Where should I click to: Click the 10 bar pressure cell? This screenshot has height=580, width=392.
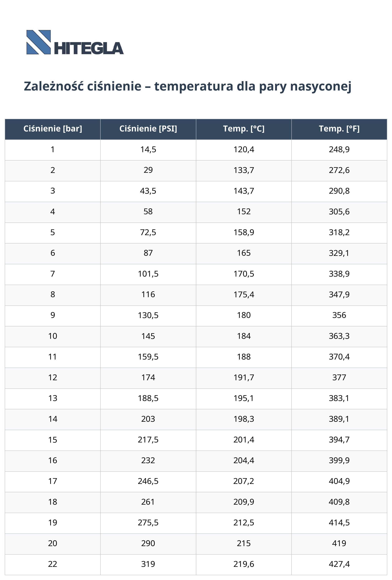pyautogui.click(x=53, y=336)
